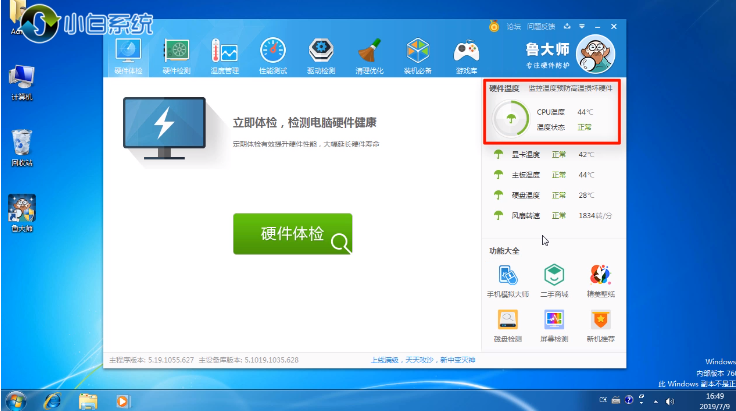Launch 手机模拟大师 phone emulator tool
The height and width of the screenshot is (411, 736).
[x=508, y=279]
